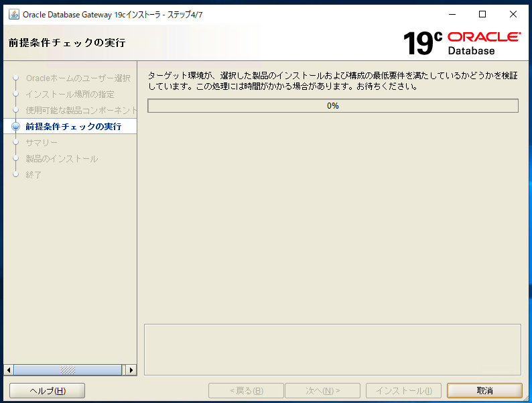The image size is (532, 403).
Task: Select the 製品のインストール step
Action: [62, 158]
